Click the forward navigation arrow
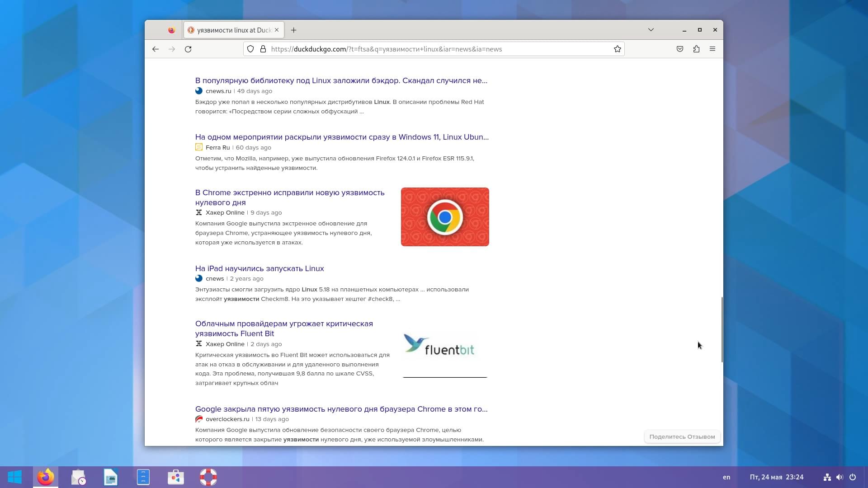This screenshot has height=488, width=868. coord(172,49)
